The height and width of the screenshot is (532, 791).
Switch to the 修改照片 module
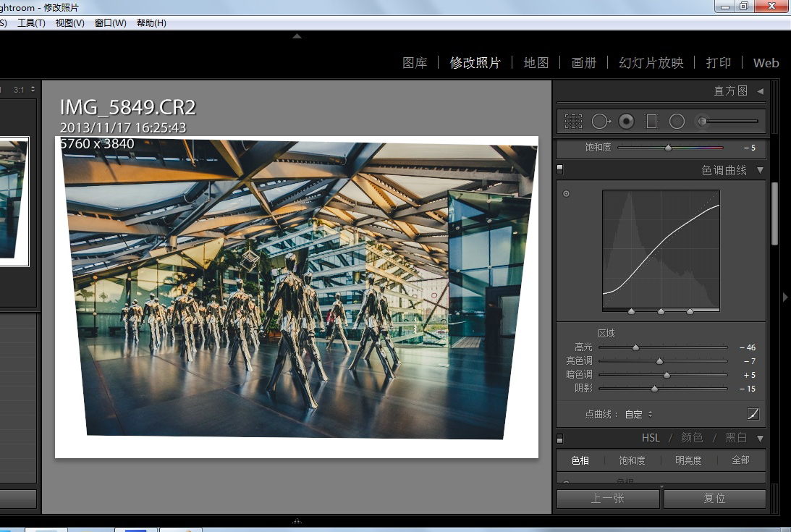(x=475, y=63)
